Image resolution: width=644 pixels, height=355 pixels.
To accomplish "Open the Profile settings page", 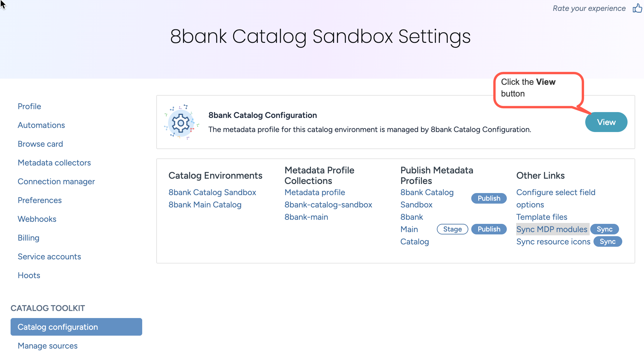I will (x=29, y=106).
